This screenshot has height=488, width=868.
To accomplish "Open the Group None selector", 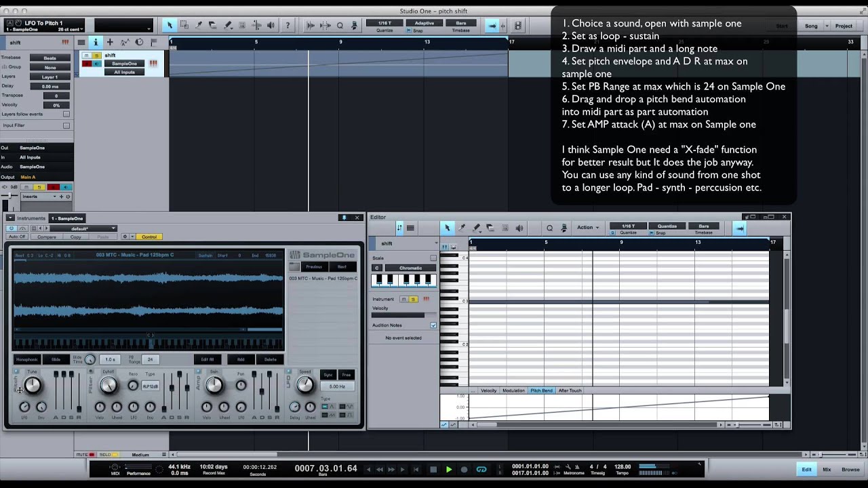I will (x=50, y=68).
